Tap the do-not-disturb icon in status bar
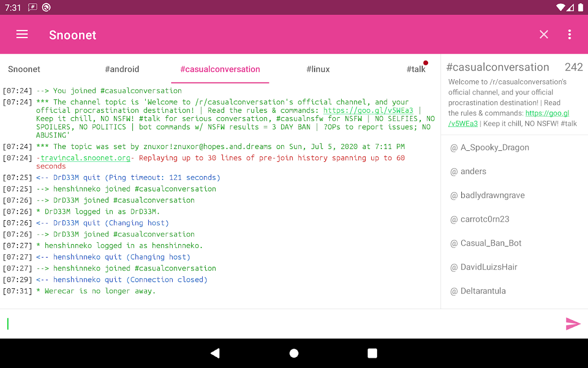 (46, 7)
